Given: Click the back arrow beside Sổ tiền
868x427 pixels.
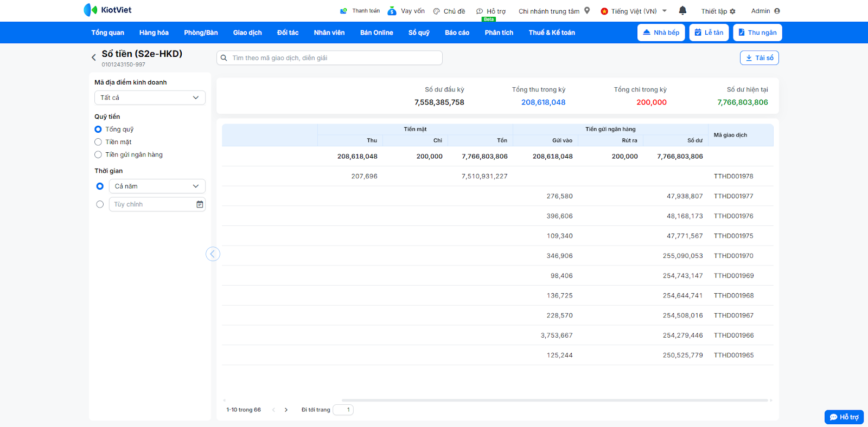Looking at the screenshot, I should (x=94, y=57).
